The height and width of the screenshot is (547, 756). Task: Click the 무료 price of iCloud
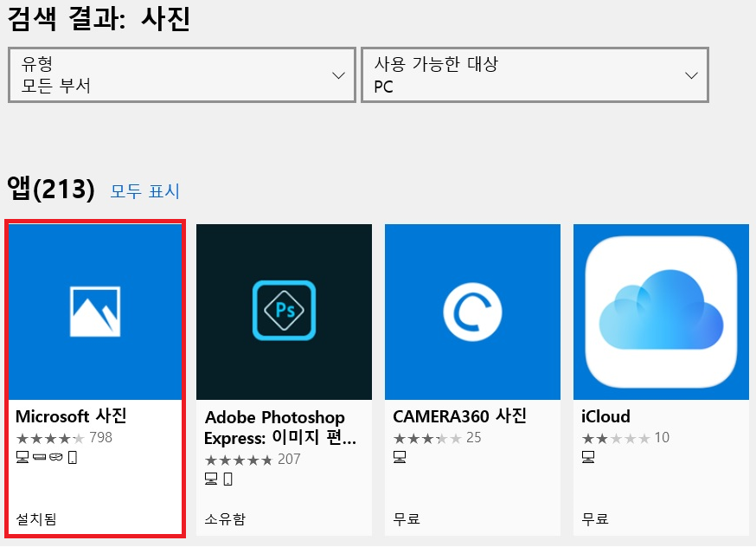tap(595, 519)
